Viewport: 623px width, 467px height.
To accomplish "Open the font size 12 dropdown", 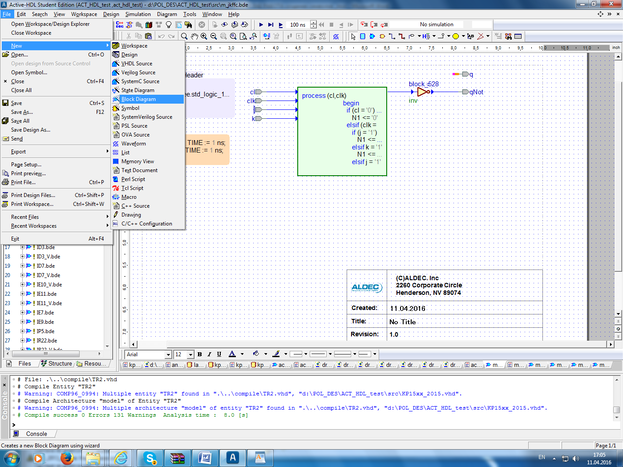I will tap(190, 354).
